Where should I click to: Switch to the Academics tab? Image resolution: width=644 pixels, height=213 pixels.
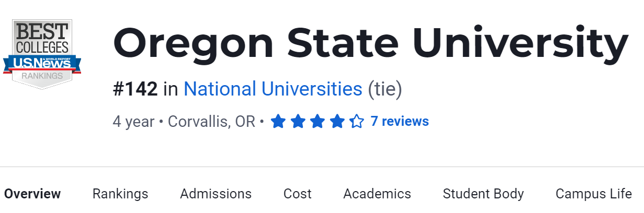(x=377, y=194)
